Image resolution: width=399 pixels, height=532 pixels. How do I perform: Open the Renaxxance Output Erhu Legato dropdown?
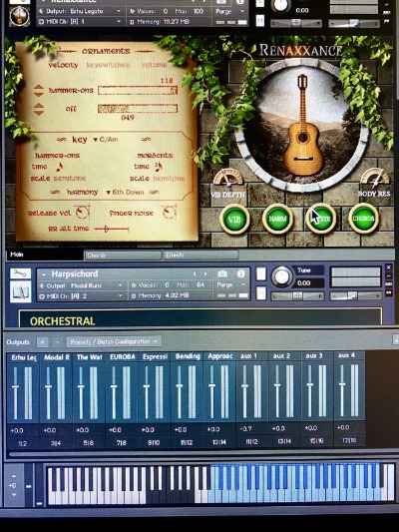(x=80, y=11)
